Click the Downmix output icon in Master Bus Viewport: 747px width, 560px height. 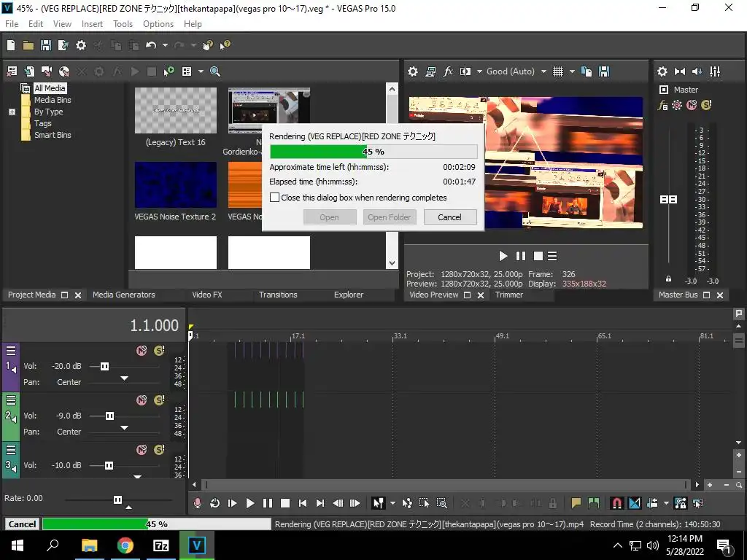[x=680, y=71]
